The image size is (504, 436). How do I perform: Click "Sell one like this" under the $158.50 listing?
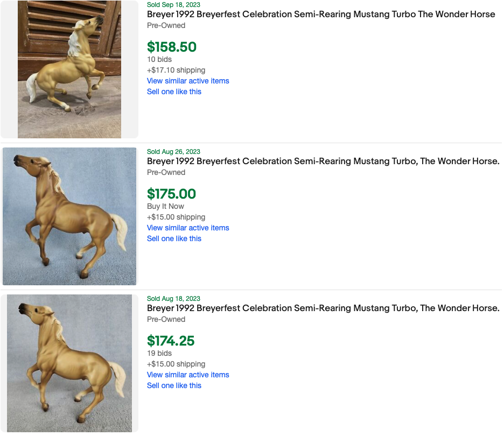(x=174, y=92)
